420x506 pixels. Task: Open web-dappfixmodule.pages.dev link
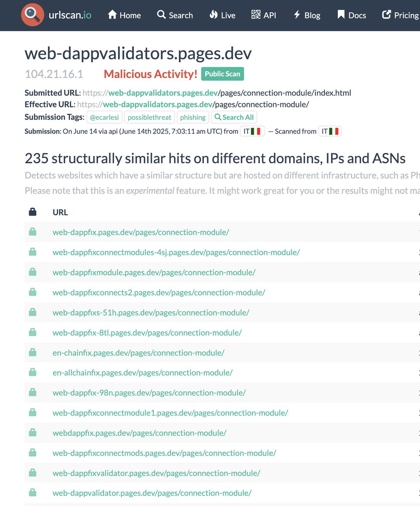(154, 272)
